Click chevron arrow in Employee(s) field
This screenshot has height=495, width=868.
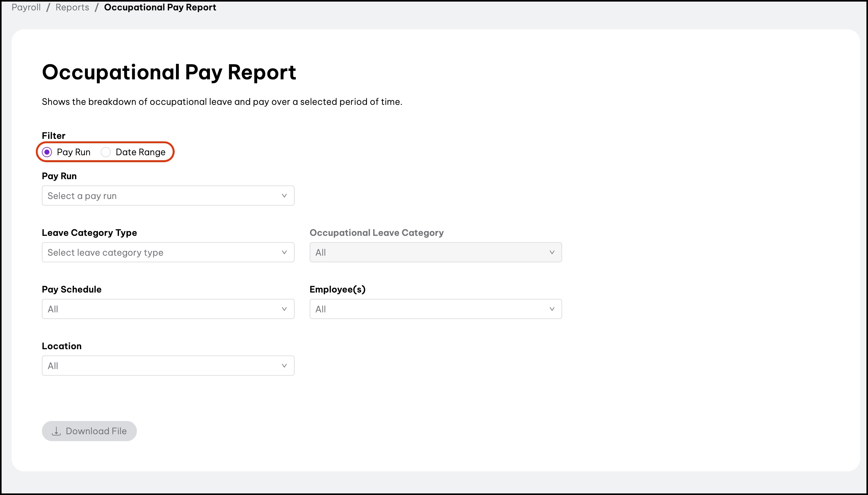pyautogui.click(x=552, y=309)
